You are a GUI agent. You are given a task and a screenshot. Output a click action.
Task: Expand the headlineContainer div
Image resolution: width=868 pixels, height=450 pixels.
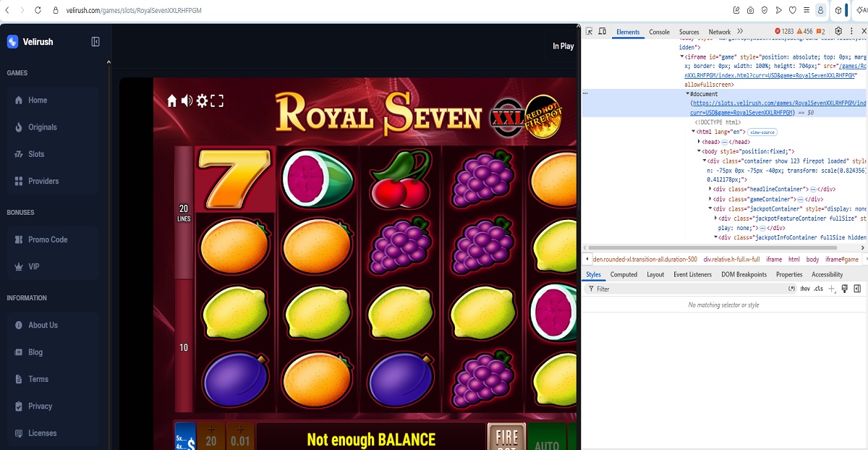point(710,189)
